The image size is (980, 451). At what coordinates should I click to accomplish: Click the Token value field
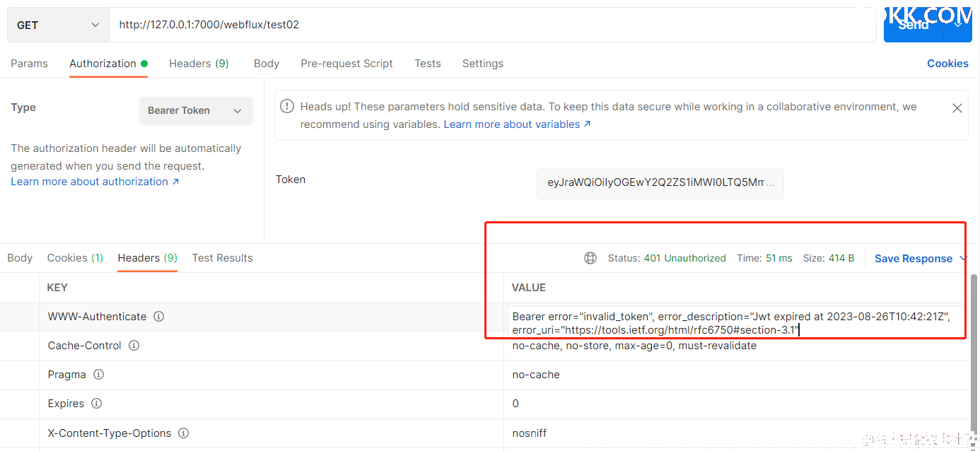click(x=660, y=182)
